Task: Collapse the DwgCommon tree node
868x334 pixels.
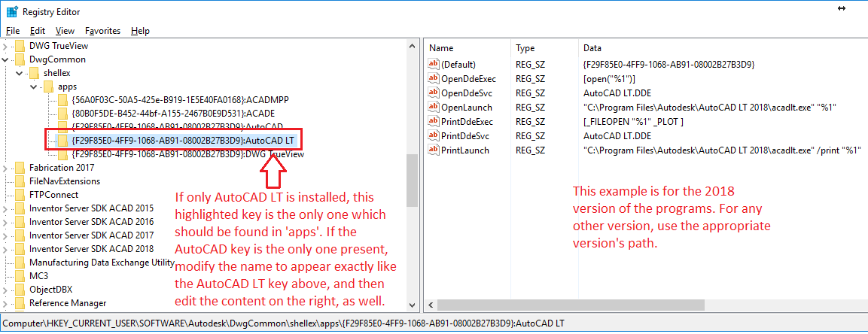Action: (x=5, y=59)
